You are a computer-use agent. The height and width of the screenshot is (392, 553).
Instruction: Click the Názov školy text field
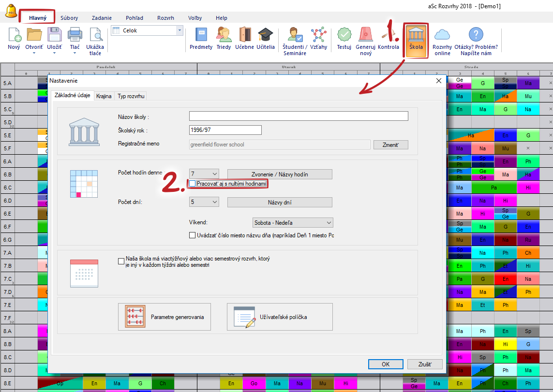coord(299,116)
